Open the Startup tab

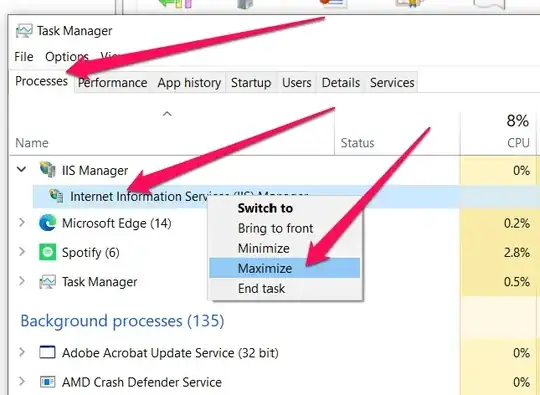(x=251, y=83)
